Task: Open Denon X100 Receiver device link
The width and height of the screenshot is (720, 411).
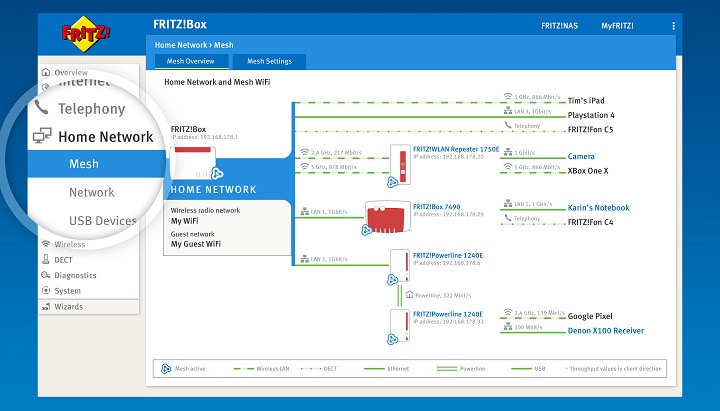Action: tap(606, 331)
